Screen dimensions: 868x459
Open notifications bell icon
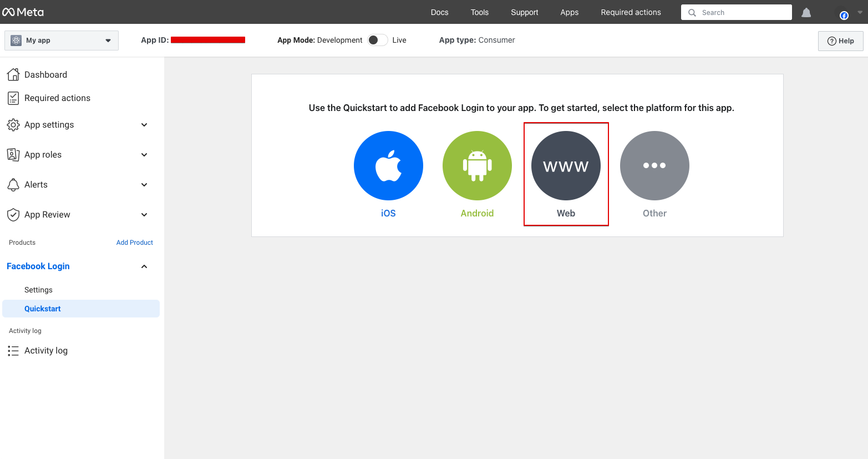806,12
